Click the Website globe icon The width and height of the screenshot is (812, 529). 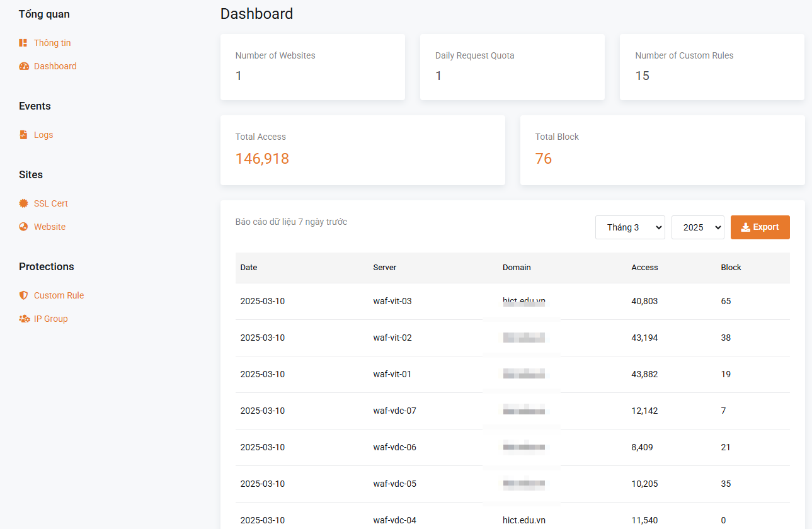(24, 227)
